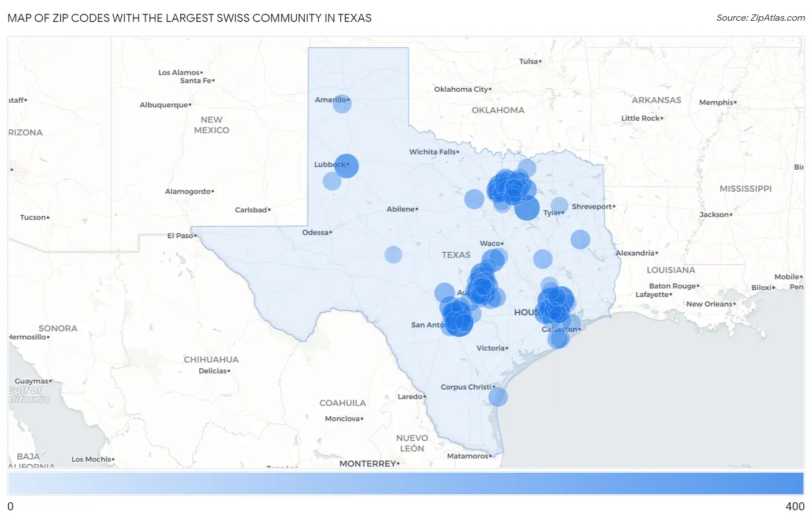Click the bubble near Galveston
Screen dimensions: 812x519
point(558,338)
